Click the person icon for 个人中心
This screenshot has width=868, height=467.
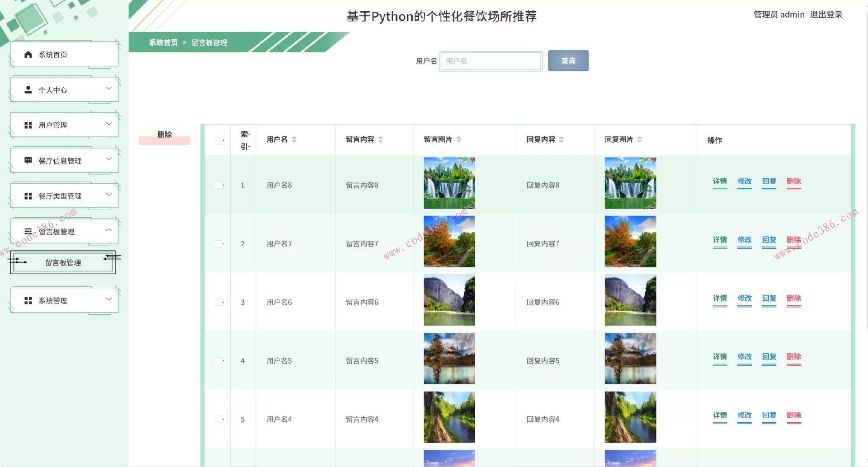pyautogui.click(x=28, y=90)
